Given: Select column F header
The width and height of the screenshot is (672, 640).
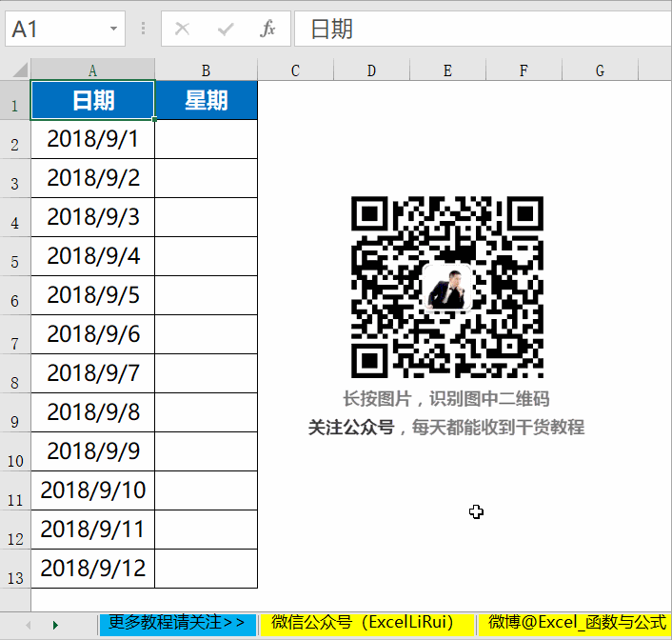Looking at the screenshot, I should [524, 70].
